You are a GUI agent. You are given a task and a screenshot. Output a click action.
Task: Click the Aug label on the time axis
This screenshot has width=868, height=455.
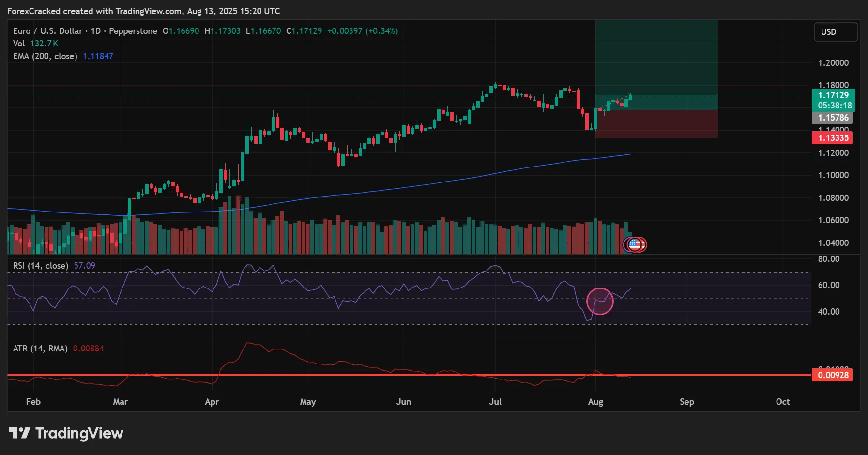(595, 402)
